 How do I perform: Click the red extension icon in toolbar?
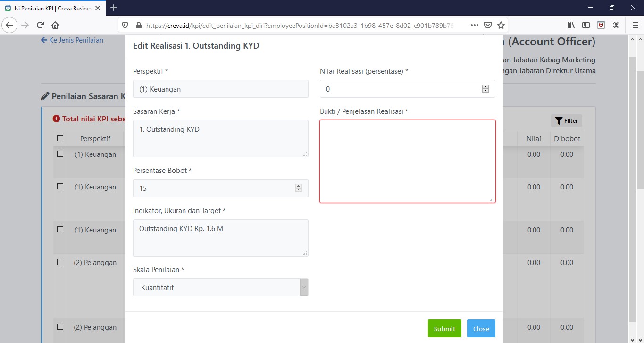tap(601, 25)
